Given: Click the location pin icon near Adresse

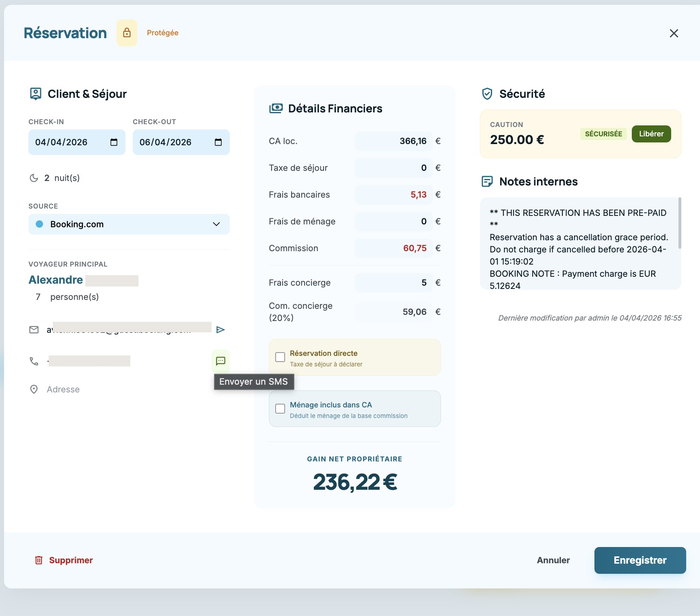Looking at the screenshot, I should (x=34, y=389).
